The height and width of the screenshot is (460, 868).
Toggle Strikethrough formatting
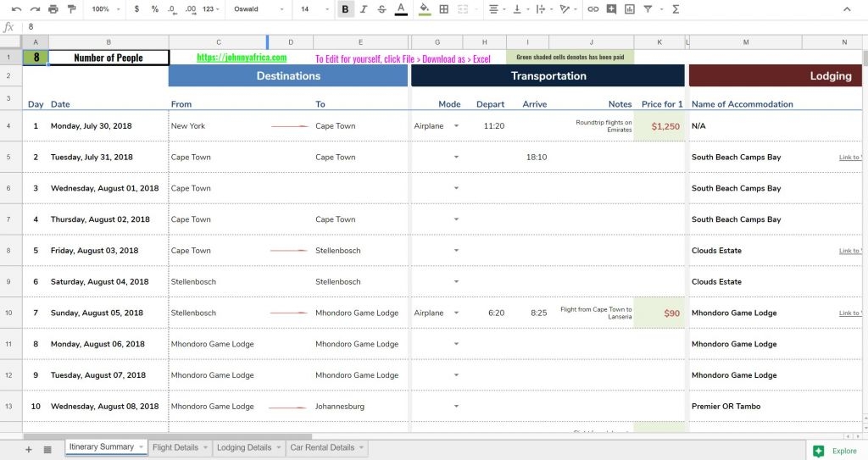(x=381, y=9)
